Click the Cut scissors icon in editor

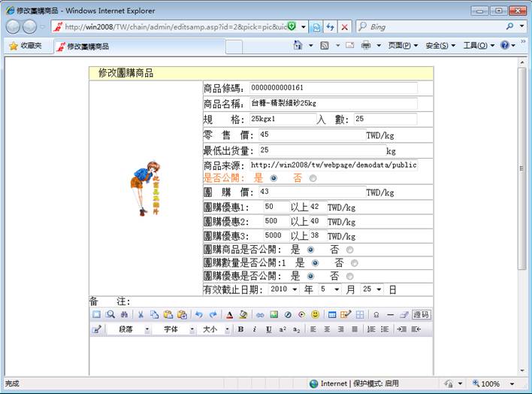(x=142, y=314)
